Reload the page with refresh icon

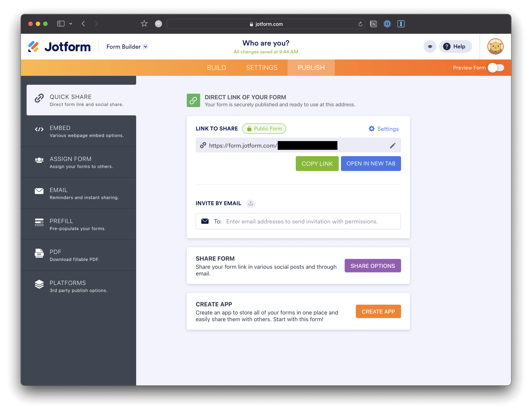(x=360, y=24)
